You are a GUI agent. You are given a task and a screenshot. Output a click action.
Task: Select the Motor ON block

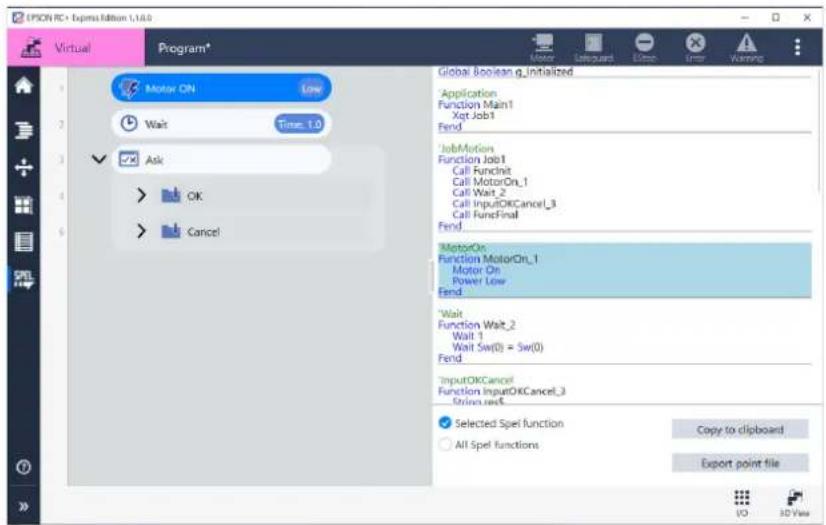[221, 88]
